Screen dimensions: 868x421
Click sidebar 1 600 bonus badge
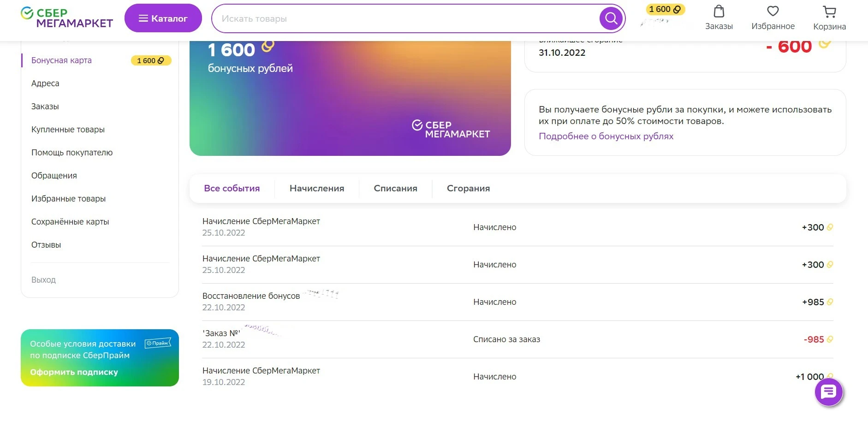151,60
